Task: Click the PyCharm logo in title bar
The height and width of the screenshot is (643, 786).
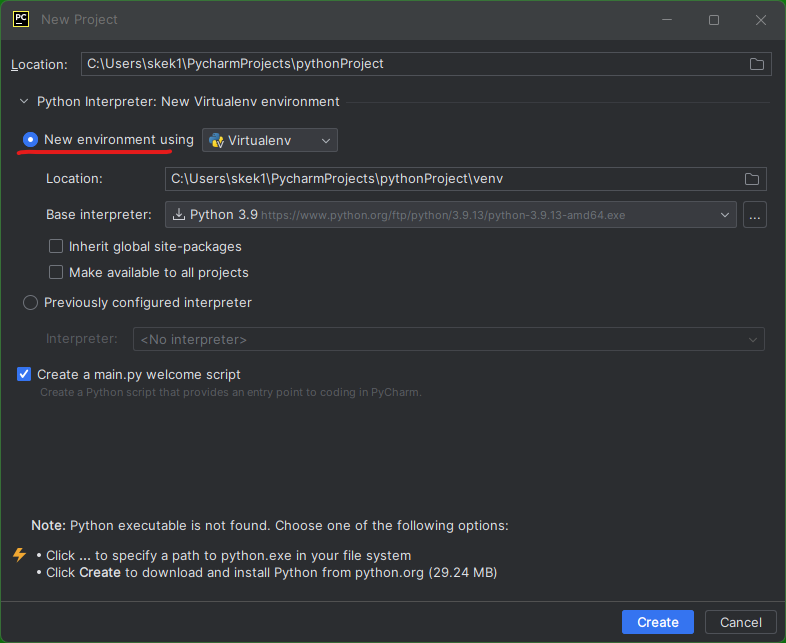Action: (x=21, y=20)
